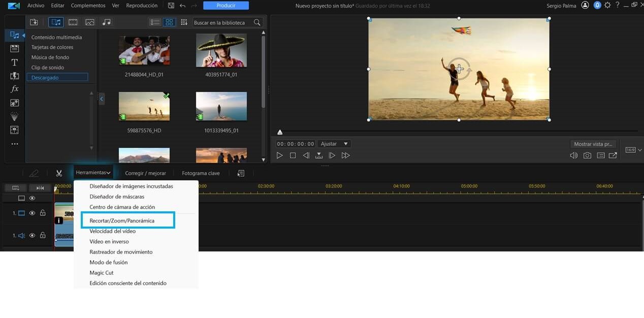Open the 16:9 aspect ratio dropdown
Screen dimensions: 644x318
pyautogui.click(x=633, y=150)
